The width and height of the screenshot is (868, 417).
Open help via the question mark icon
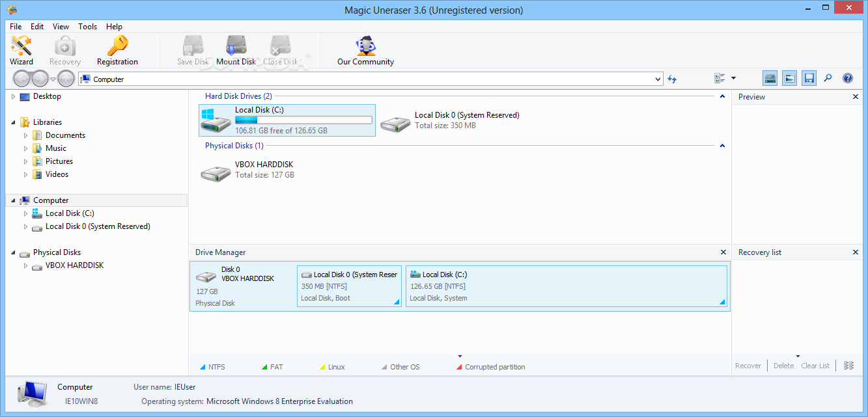[848, 78]
